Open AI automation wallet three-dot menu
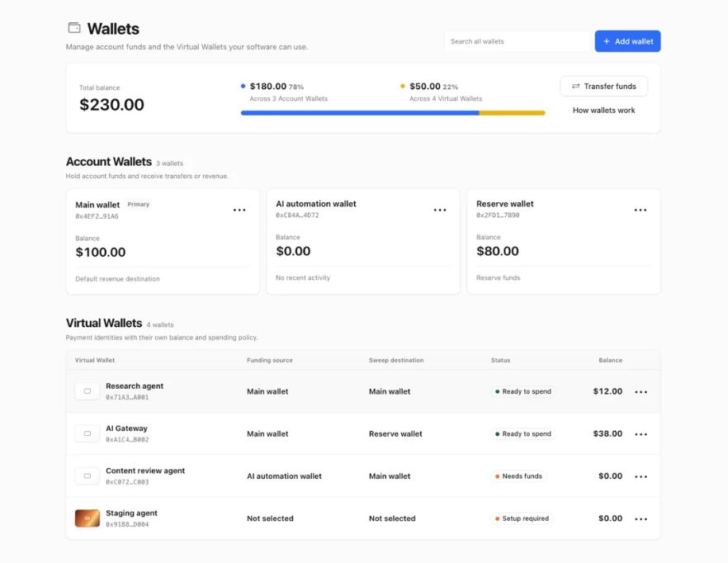 click(x=440, y=210)
